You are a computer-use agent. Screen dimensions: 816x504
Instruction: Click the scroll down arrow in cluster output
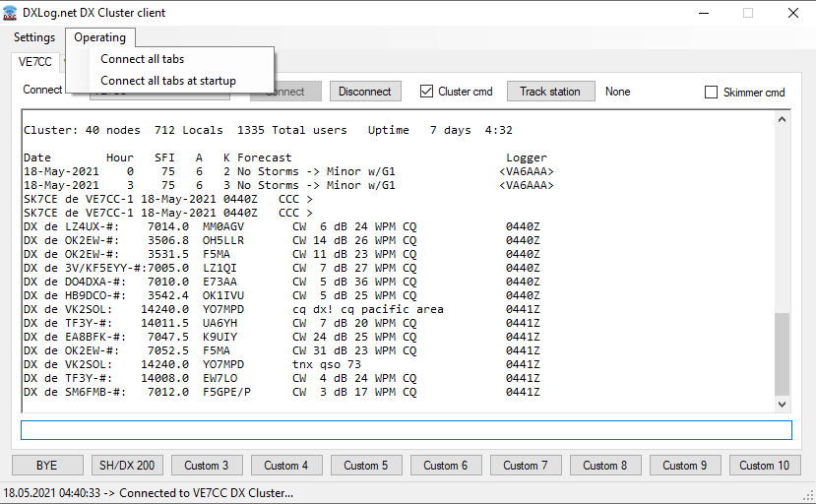782,404
